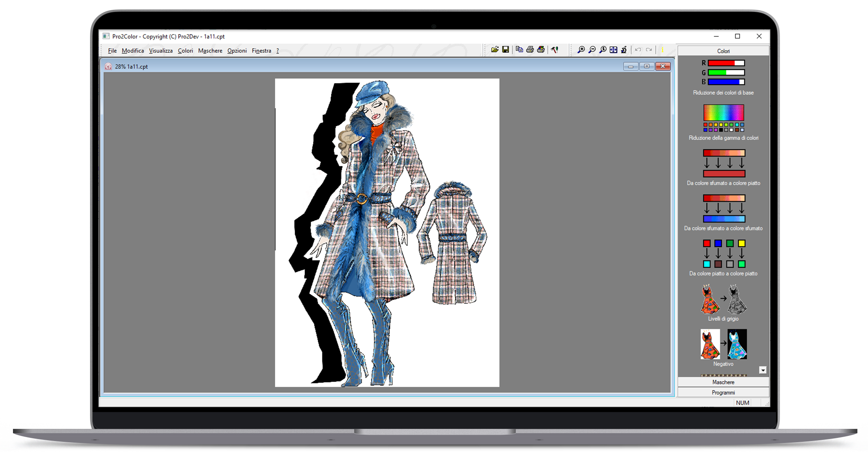868x454 pixels.
Task: Maximize the 1a11.cpt document window
Action: [647, 66]
